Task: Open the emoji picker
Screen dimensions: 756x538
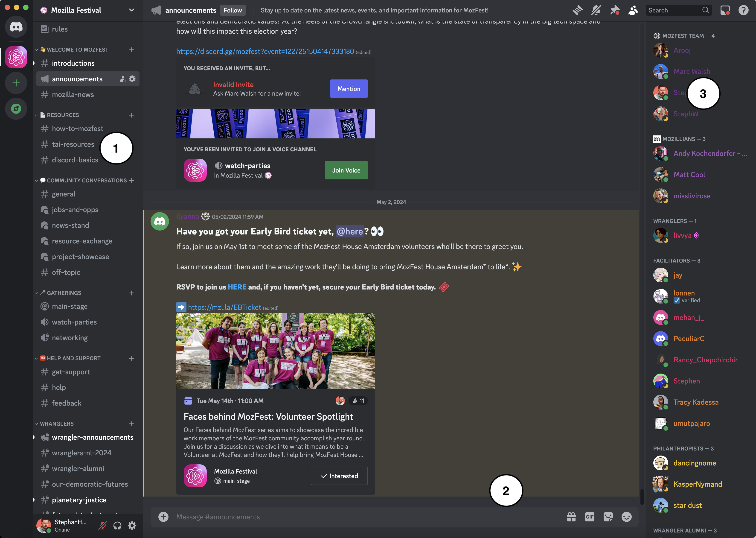Action: tap(627, 517)
